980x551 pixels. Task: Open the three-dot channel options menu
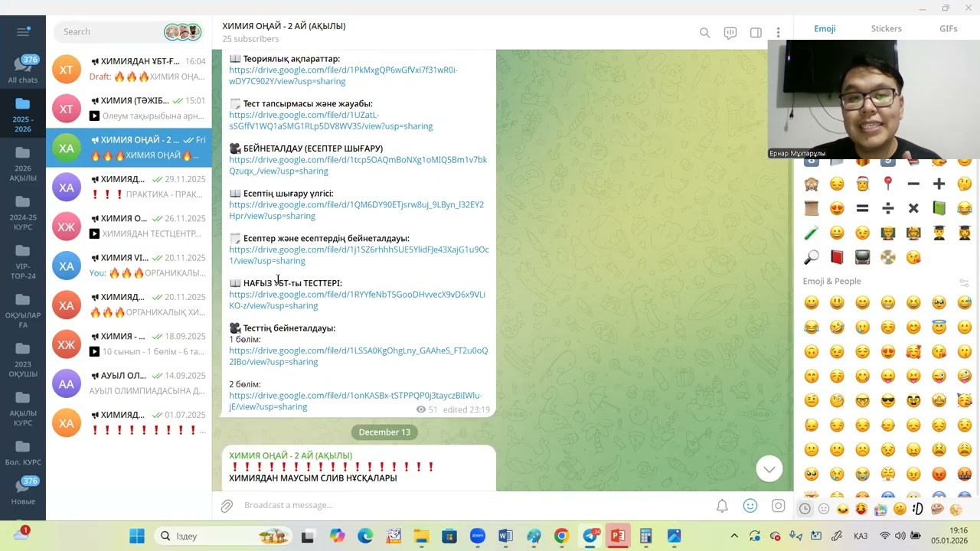(x=778, y=32)
